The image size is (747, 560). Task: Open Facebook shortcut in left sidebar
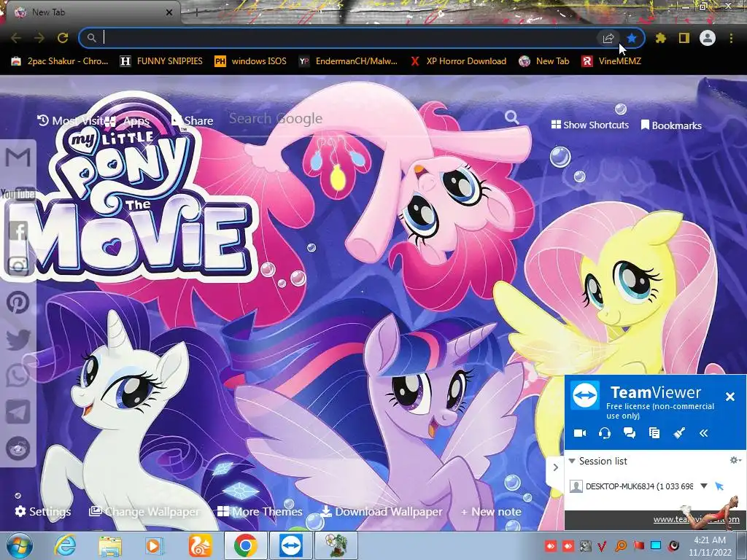tap(18, 231)
